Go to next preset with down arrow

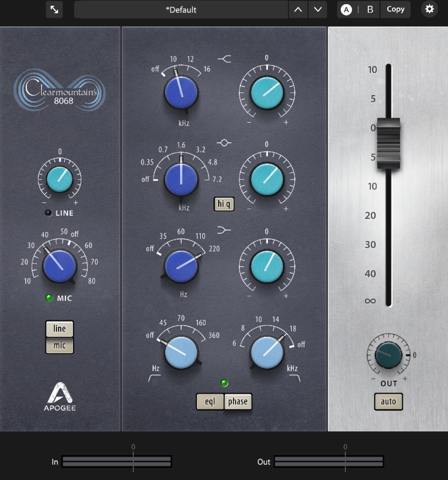click(318, 10)
